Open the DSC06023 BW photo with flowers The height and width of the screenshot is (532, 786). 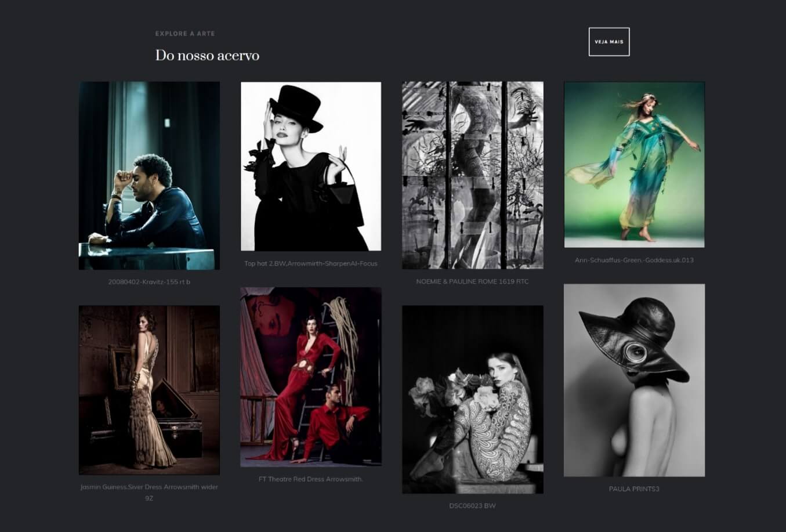[472, 399]
